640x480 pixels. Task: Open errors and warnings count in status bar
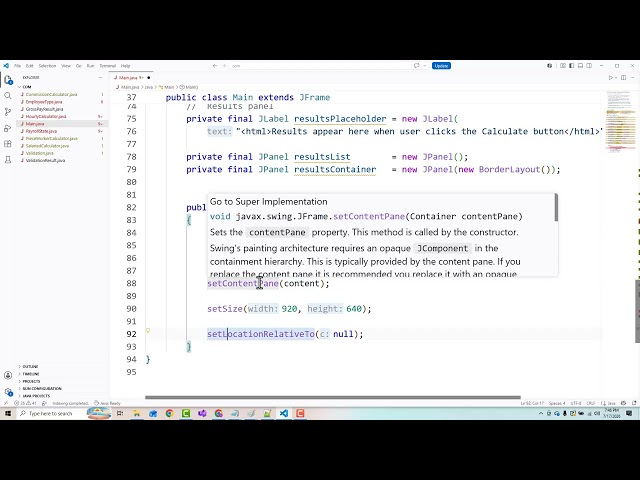click(25, 403)
